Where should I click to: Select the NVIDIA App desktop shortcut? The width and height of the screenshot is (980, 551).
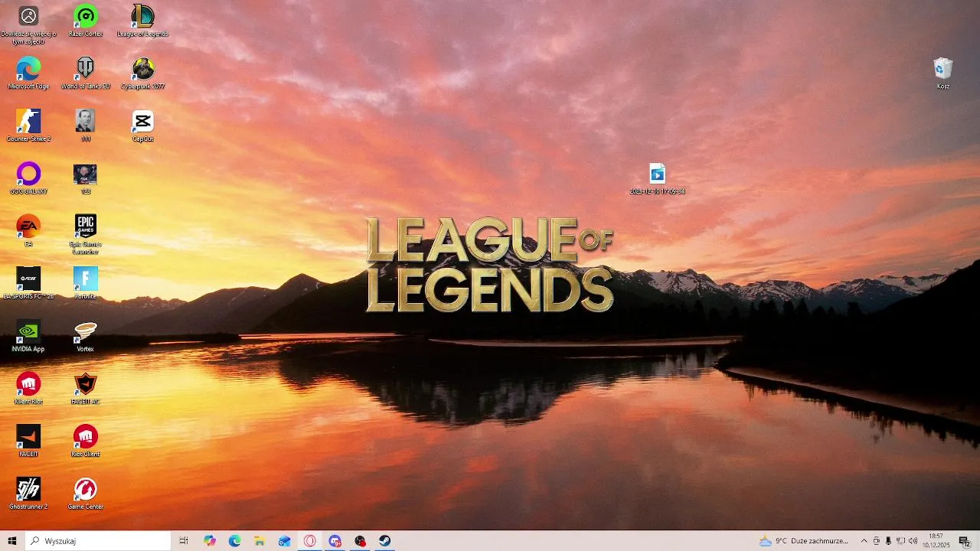pyautogui.click(x=28, y=336)
